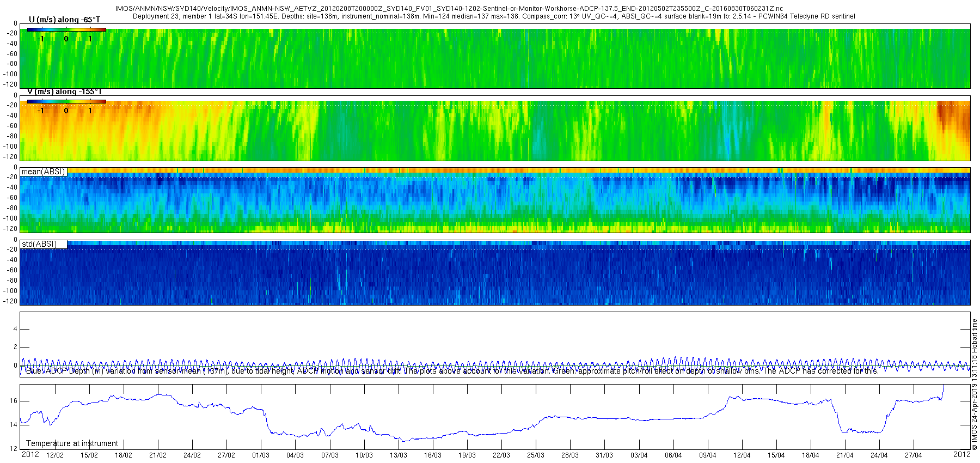Click the 4 tick on the ADCP depth variation axis
980x463 pixels.
(x=15, y=329)
